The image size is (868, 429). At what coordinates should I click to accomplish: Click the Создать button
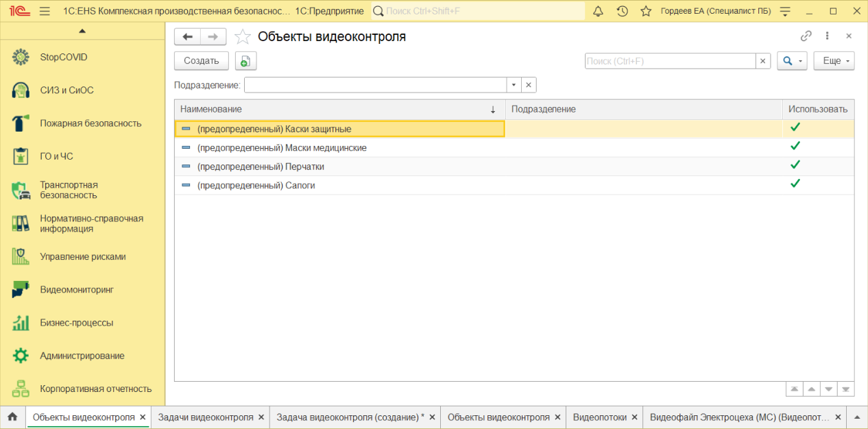coord(201,61)
